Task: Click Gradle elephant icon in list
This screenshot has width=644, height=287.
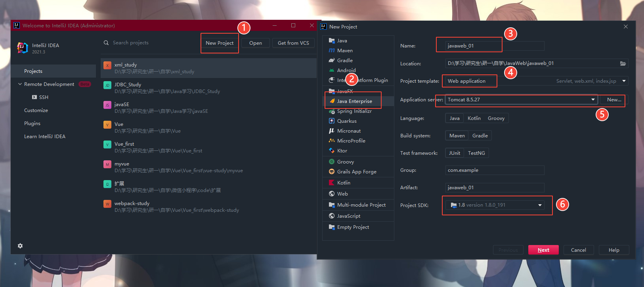Action: tap(332, 61)
